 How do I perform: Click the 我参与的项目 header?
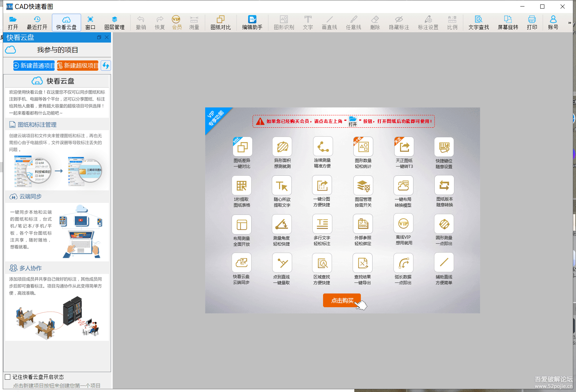[x=58, y=50]
